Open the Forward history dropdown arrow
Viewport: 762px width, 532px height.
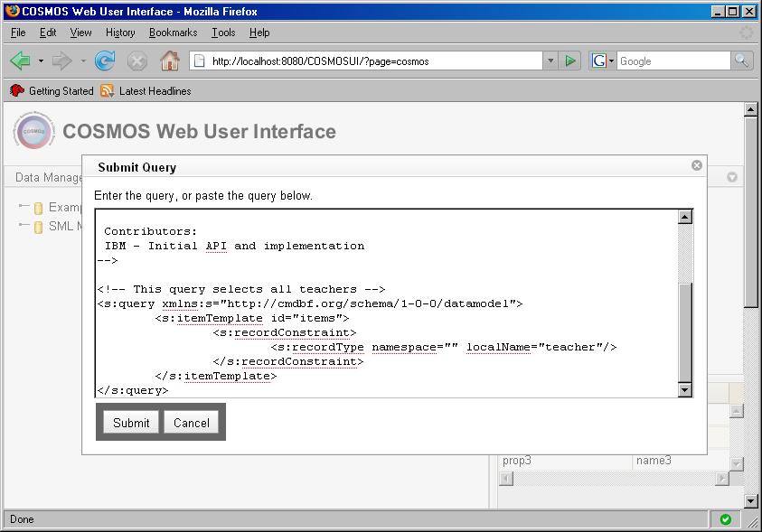(x=83, y=61)
